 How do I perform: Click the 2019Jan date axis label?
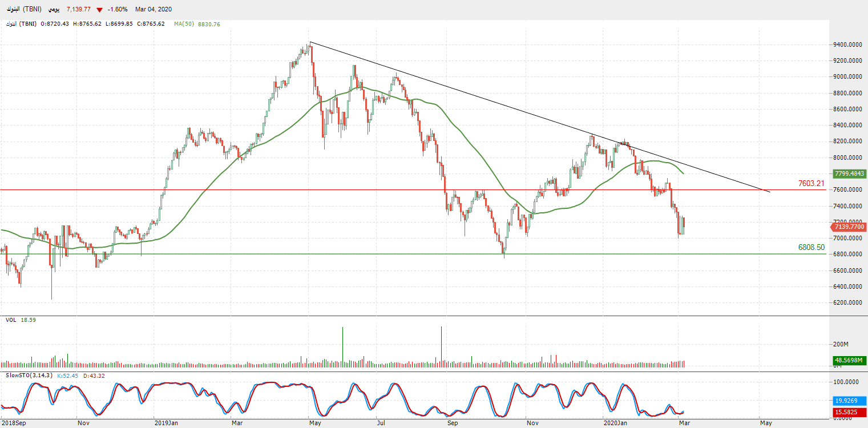pyautogui.click(x=167, y=423)
